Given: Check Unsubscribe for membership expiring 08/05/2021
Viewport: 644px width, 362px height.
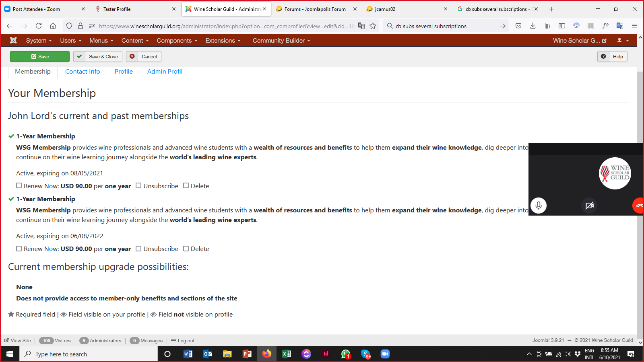Looking at the screenshot, I should (x=138, y=186).
